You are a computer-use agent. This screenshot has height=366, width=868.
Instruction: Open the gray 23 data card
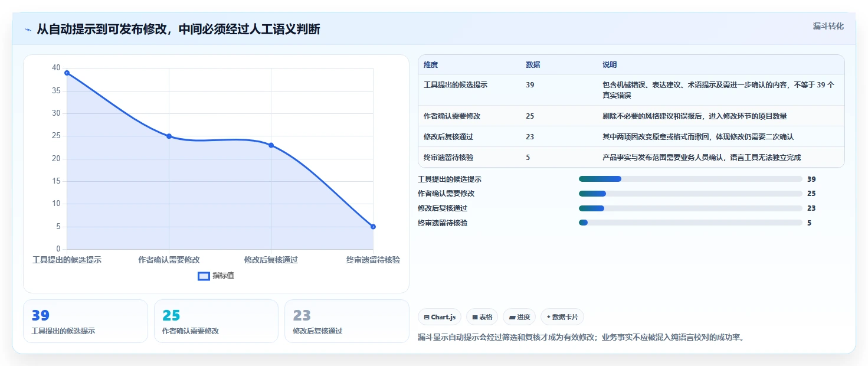coord(347,321)
